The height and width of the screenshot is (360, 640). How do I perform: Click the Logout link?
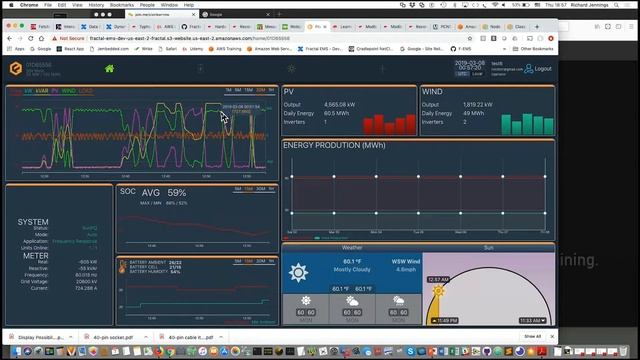543,69
